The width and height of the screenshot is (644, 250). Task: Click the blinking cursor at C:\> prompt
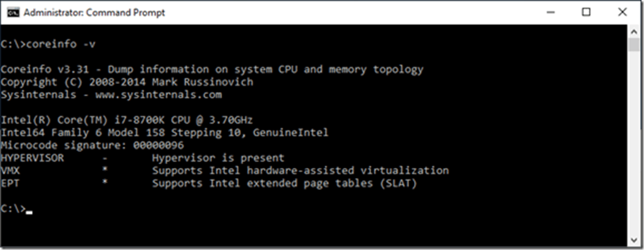pos(29,212)
